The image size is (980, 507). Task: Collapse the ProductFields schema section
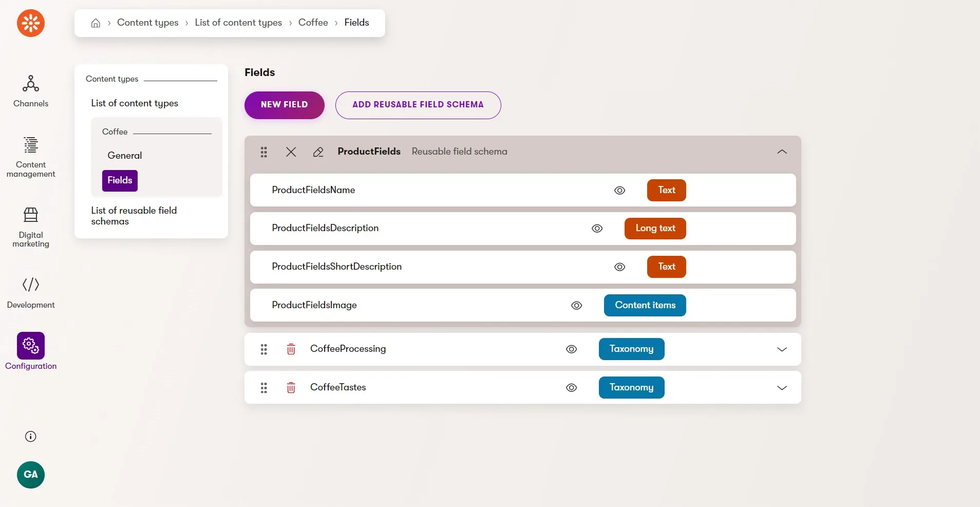782,152
